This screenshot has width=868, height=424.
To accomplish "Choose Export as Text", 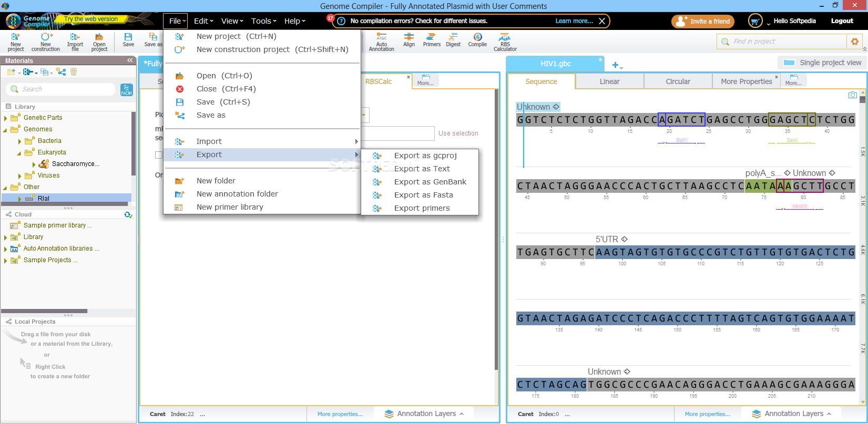I will point(420,169).
